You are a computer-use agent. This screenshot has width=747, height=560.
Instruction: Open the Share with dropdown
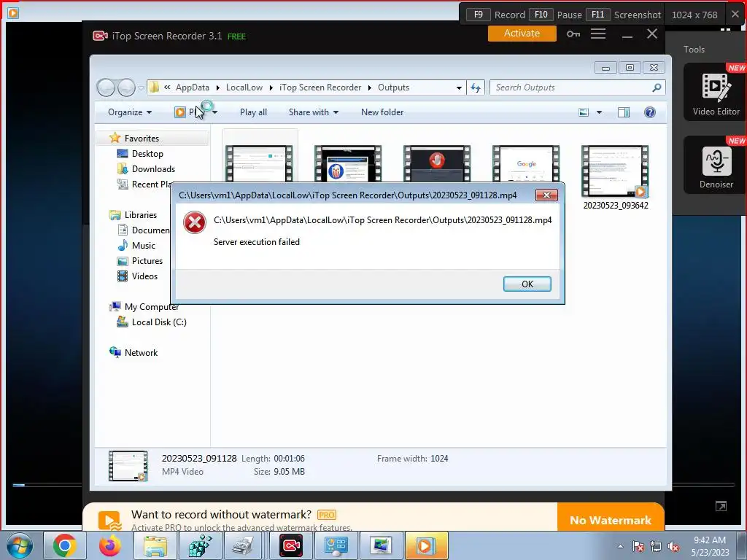314,112
